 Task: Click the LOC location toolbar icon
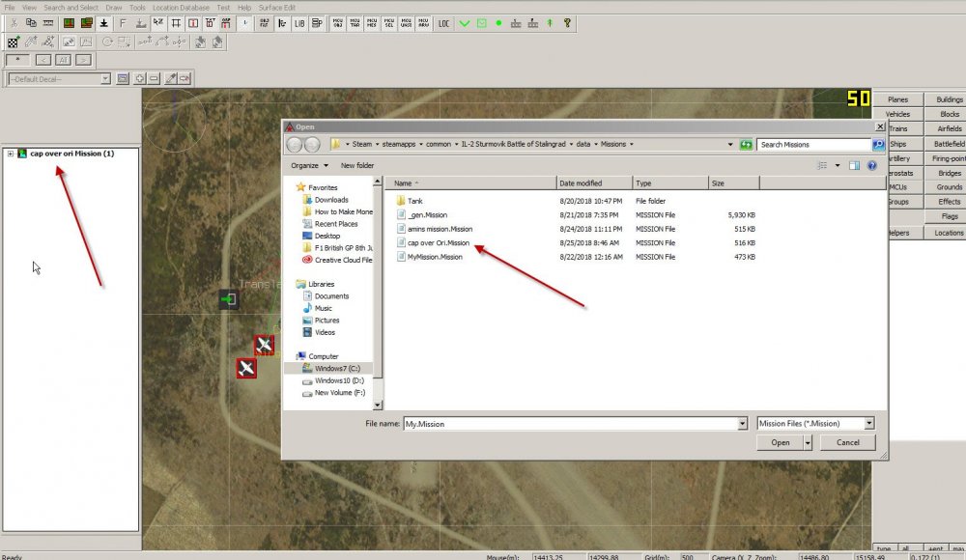click(x=443, y=22)
